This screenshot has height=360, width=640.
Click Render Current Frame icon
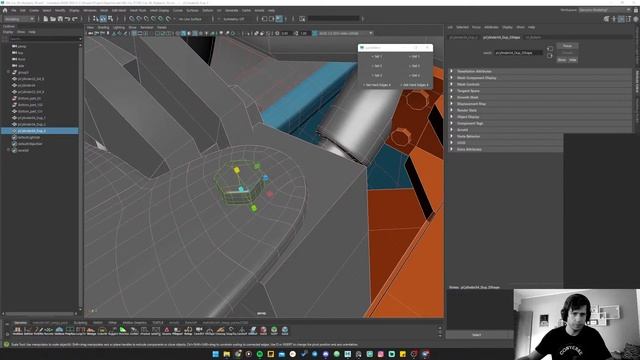[x=271, y=19]
